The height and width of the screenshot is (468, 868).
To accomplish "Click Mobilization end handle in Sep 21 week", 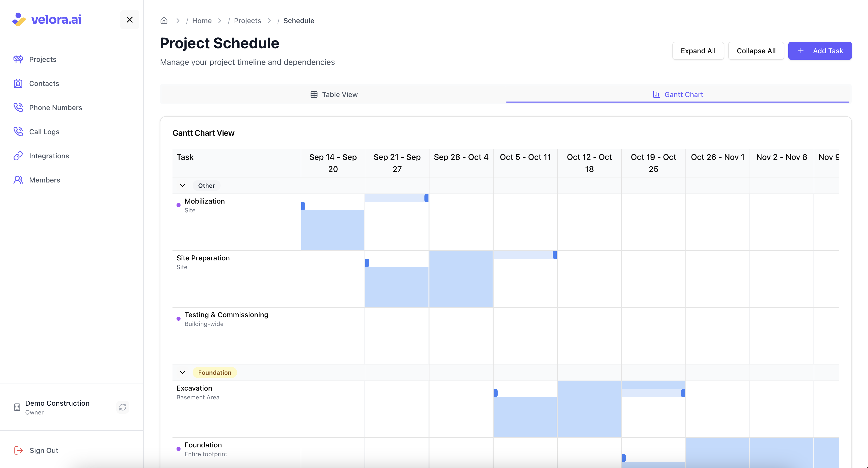I will coord(427,198).
